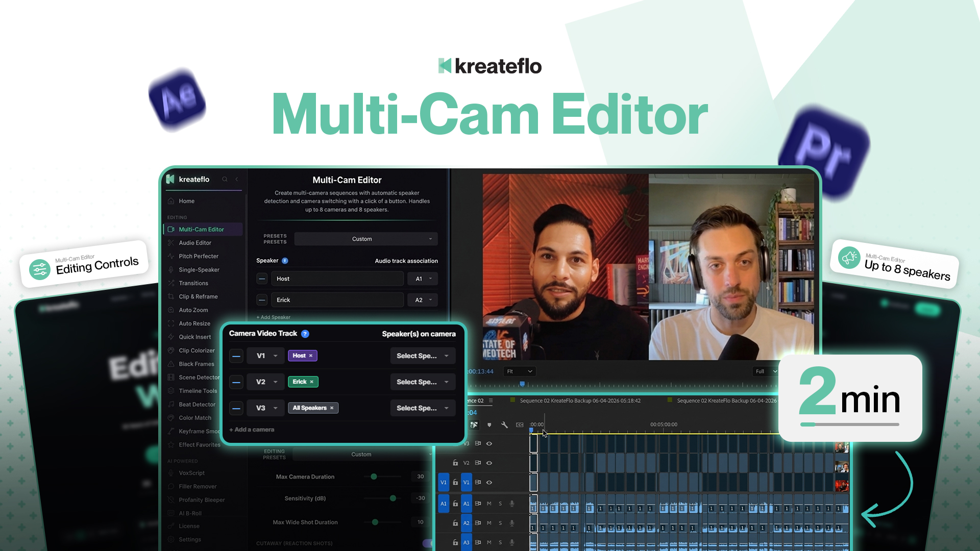Adjust the Sensitivity (dB) slider
Image resolution: width=980 pixels, height=551 pixels.
pyautogui.click(x=382, y=498)
